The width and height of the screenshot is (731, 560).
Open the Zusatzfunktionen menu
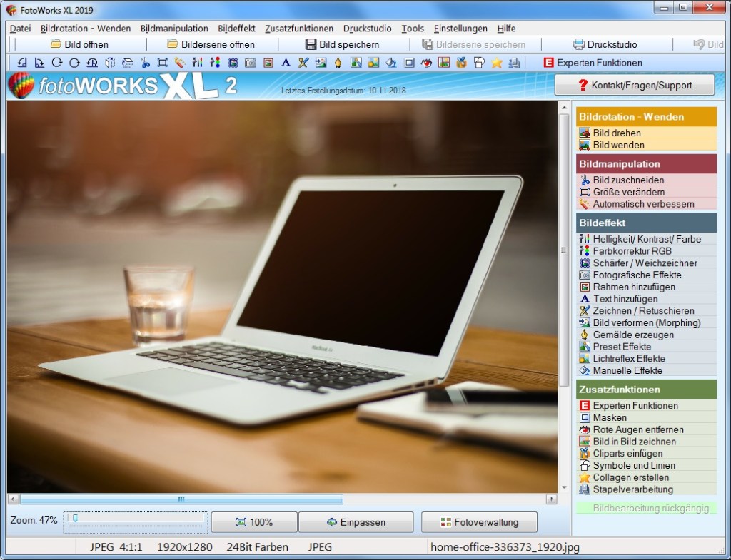click(x=298, y=29)
